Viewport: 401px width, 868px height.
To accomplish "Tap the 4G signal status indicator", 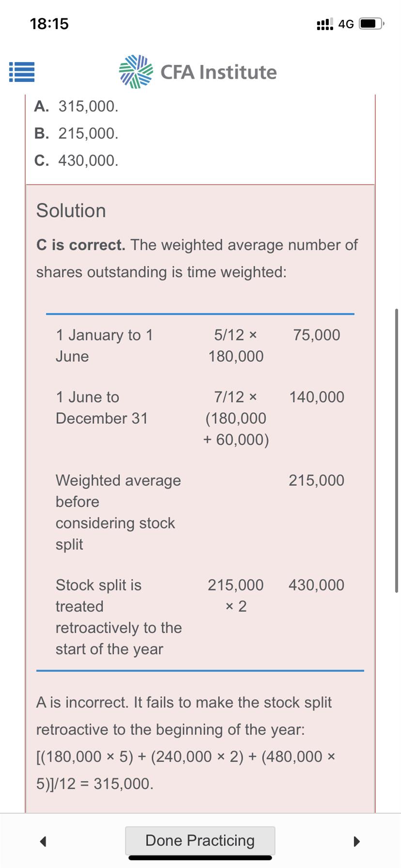I will point(335,24).
